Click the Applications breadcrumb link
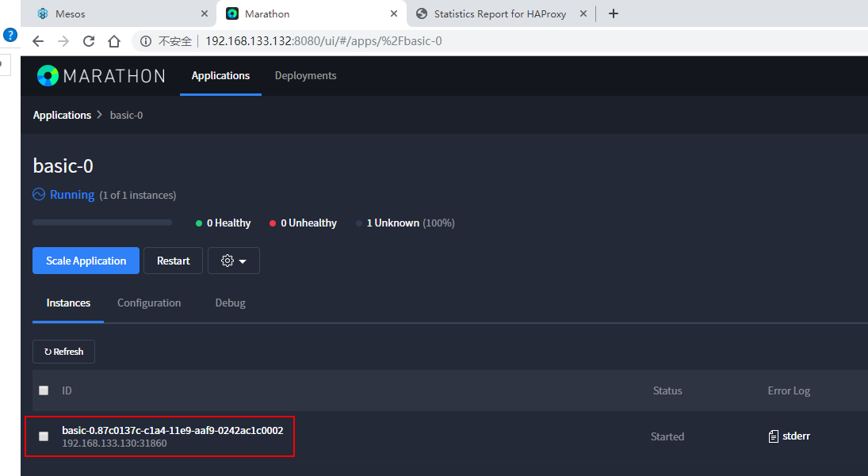 coord(62,115)
